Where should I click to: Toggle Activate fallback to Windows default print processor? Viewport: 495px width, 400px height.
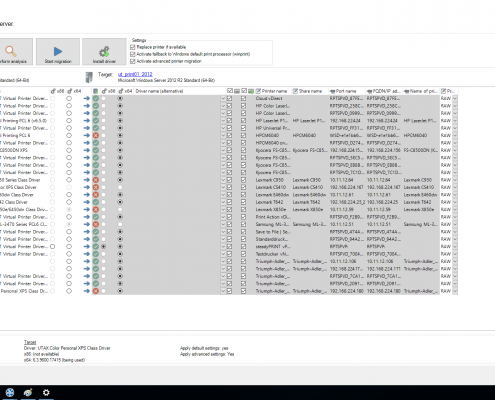coord(133,54)
